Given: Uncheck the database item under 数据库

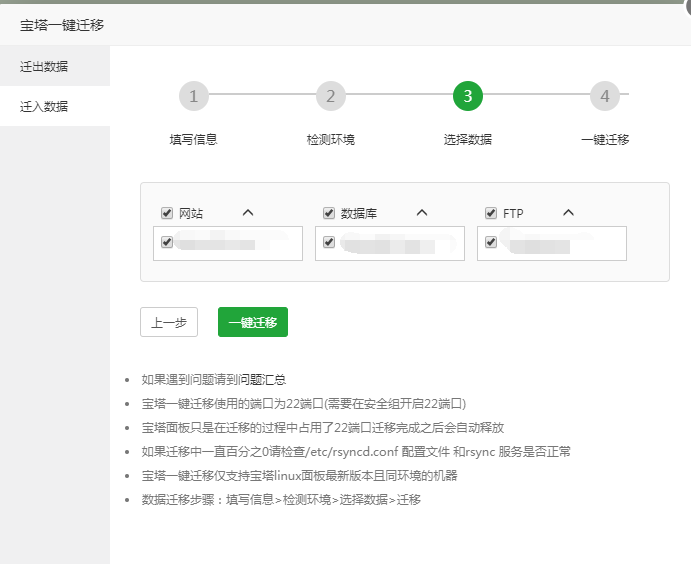Looking at the screenshot, I should (329, 242).
